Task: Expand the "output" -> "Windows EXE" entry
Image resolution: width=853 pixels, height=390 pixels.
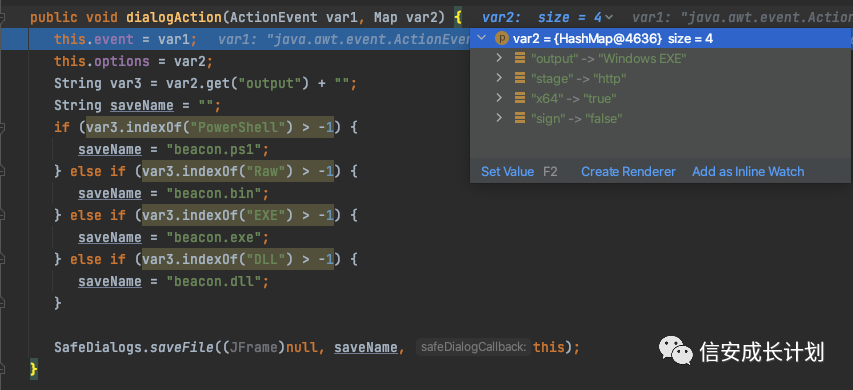Action: (499, 58)
